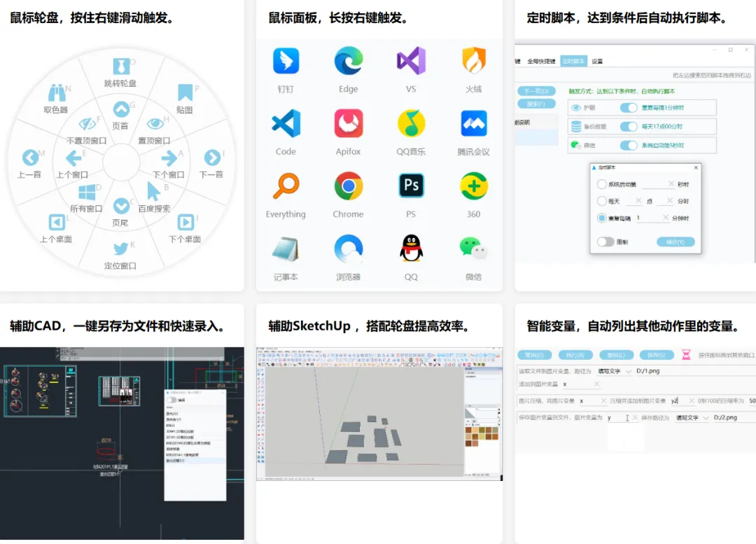Open the 腾讯会议 icon

coord(474,123)
